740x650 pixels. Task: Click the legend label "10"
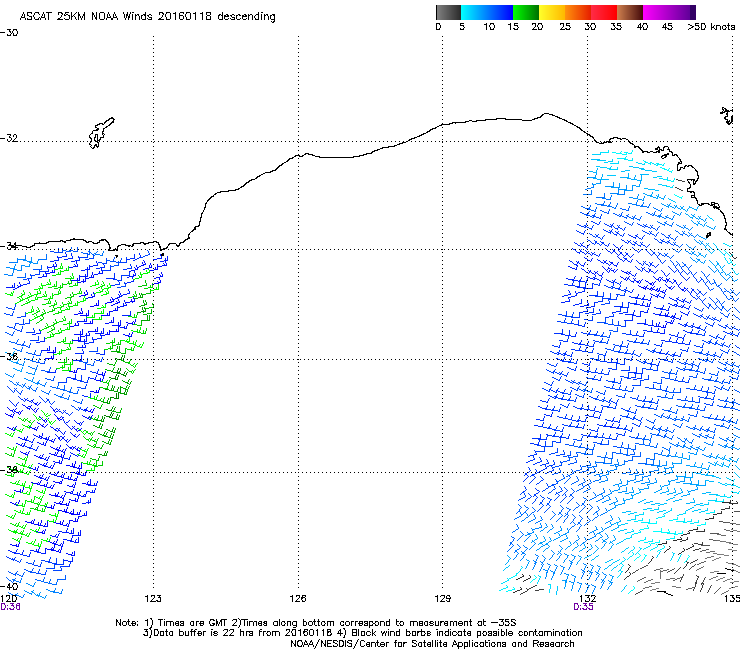489,27
